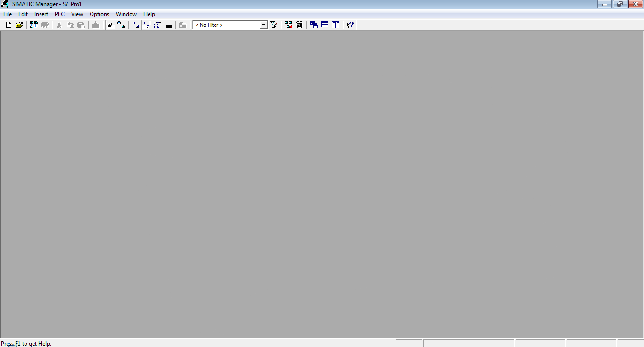Select the Small Icons view button
The height and width of the screenshot is (347, 644).
point(147,25)
